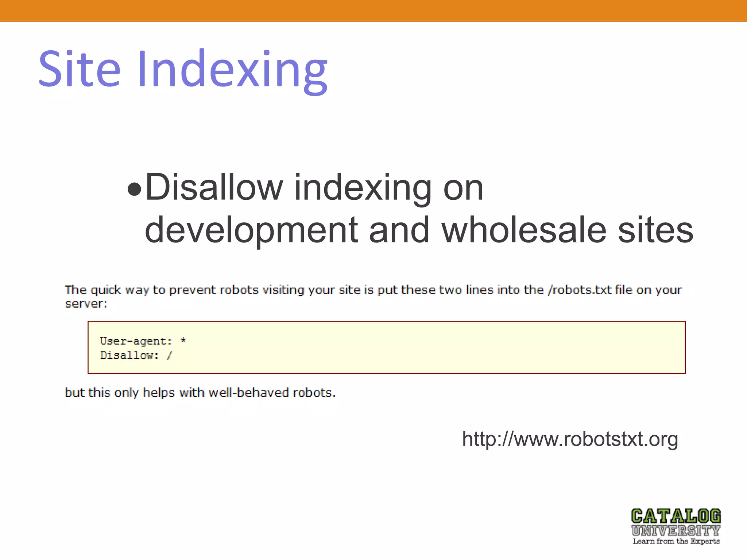The image size is (747, 560).
Task: Click the 'Learn from the Experts' tagline
Action: tap(676, 541)
